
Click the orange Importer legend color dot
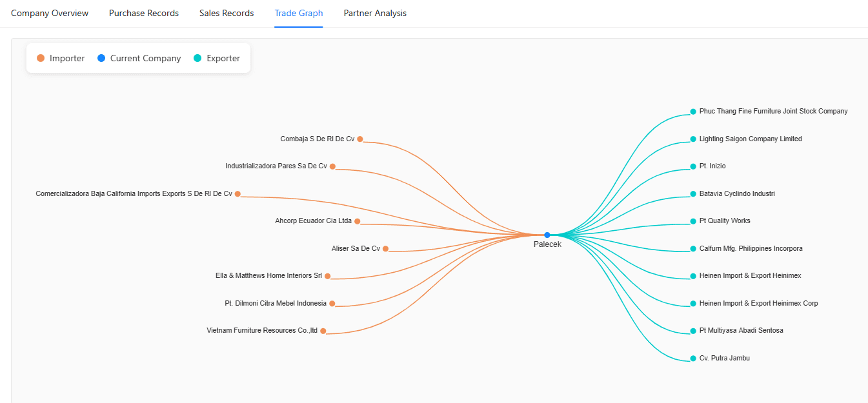tap(41, 58)
